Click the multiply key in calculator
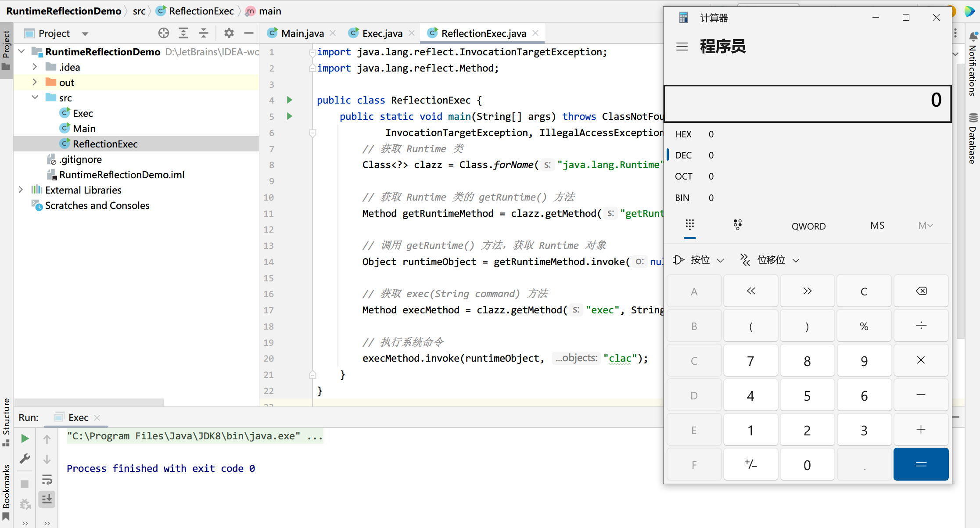This screenshot has width=980, height=528. [921, 360]
